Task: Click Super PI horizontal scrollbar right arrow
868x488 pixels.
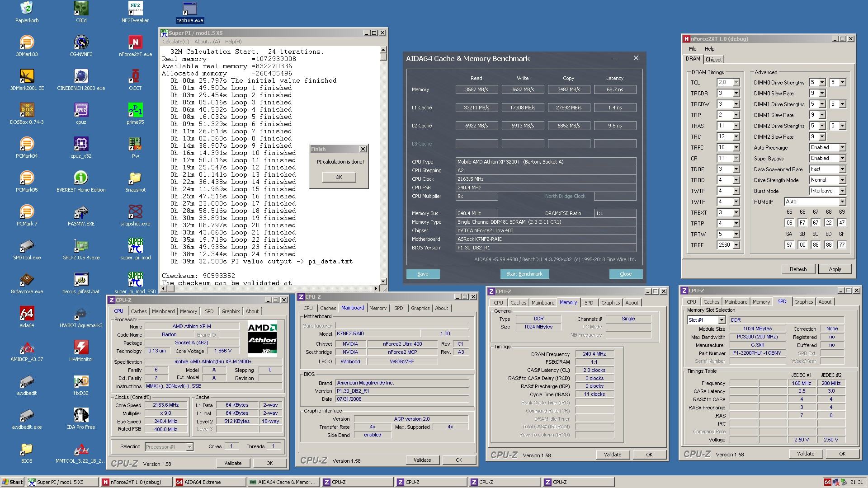Action: click(x=377, y=288)
